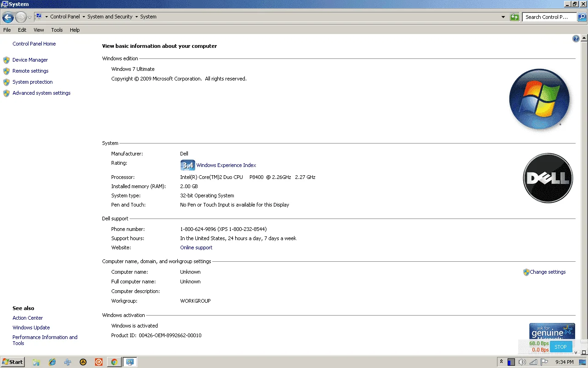Open Windows Explorer from the taskbar

click(36, 362)
